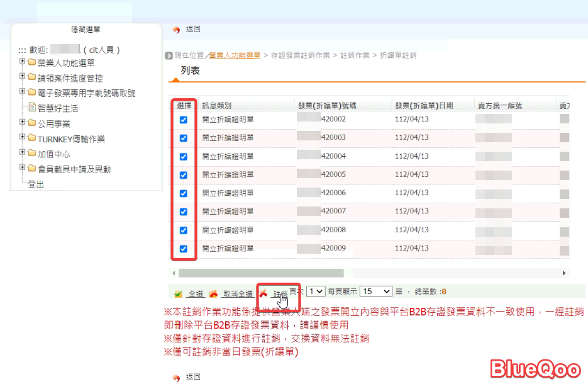Image resolution: width=588 pixels, height=384 pixels.
Task: Uncheck the row for invoice ending 420005
Action: 184,175
